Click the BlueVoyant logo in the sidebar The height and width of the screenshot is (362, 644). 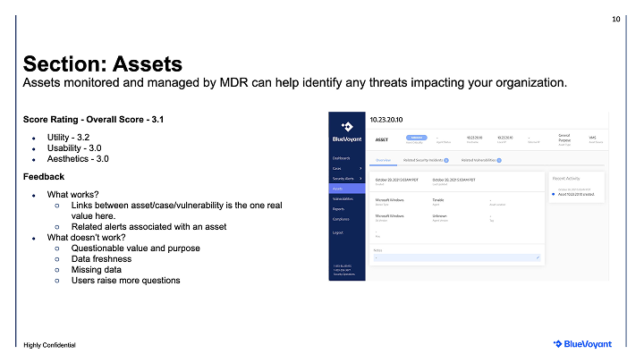347,132
